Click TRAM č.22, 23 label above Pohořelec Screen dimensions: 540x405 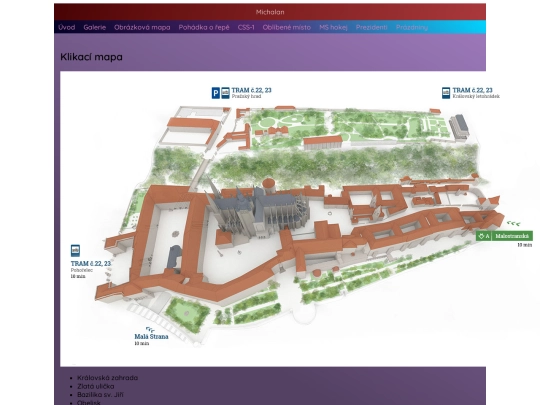[x=91, y=263]
